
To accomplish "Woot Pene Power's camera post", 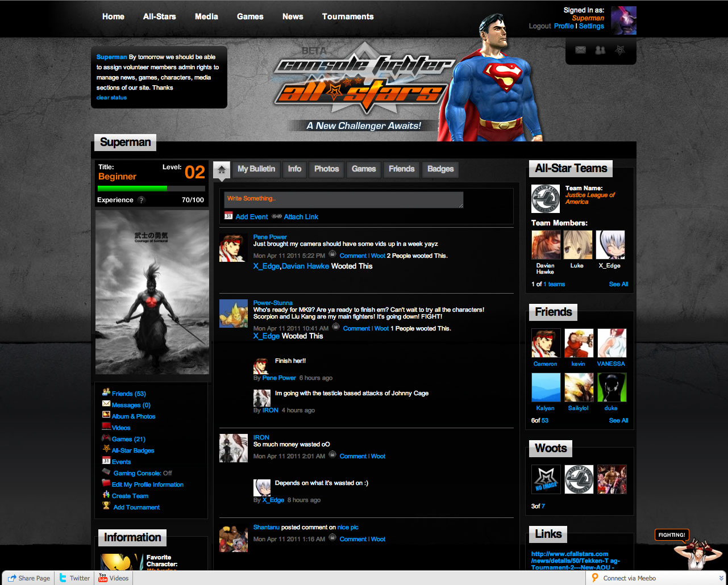I will pos(378,256).
